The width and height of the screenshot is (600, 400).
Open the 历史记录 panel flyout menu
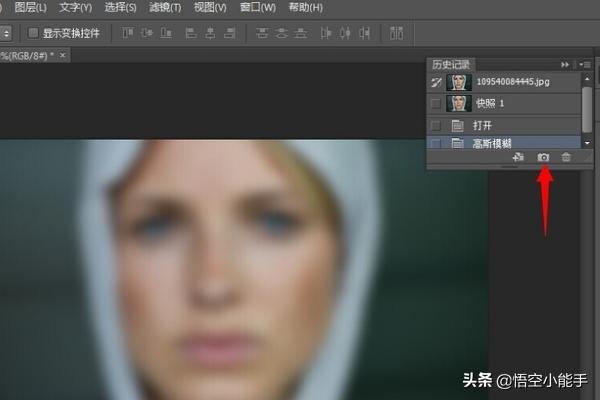[x=585, y=63]
